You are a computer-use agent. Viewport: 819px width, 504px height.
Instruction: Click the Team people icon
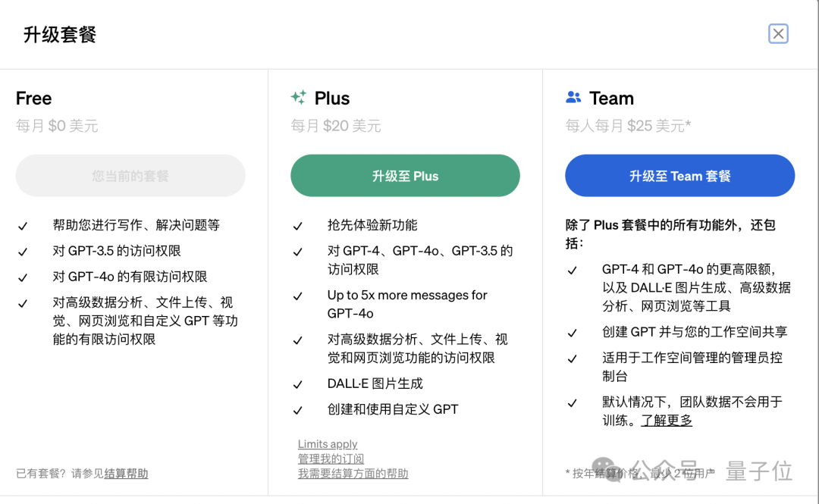pyautogui.click(x=573, y=97)
